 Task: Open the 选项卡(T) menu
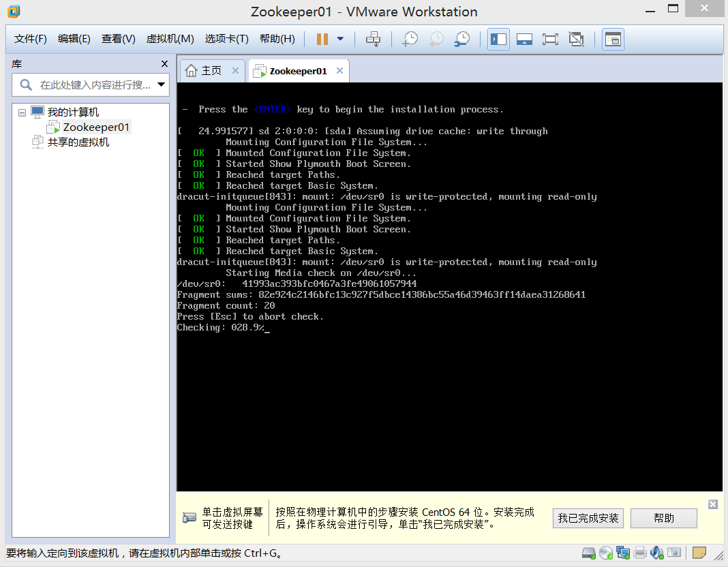[x=226, y=39]
